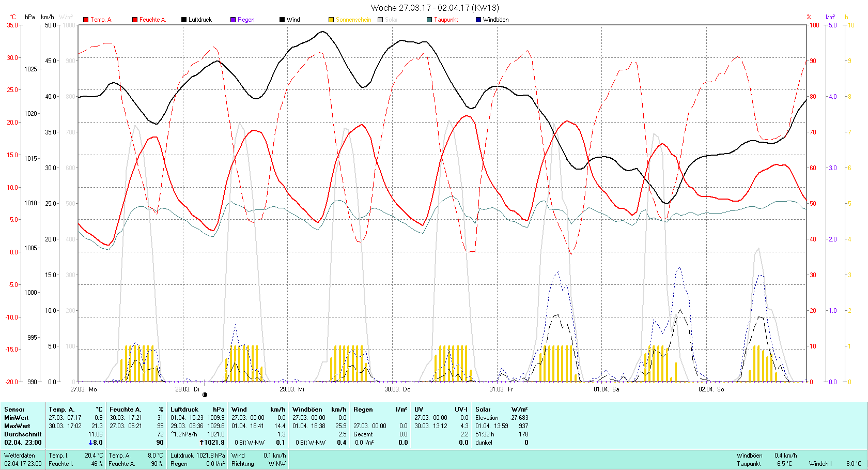Click the UV table column header

pos(419,410)
